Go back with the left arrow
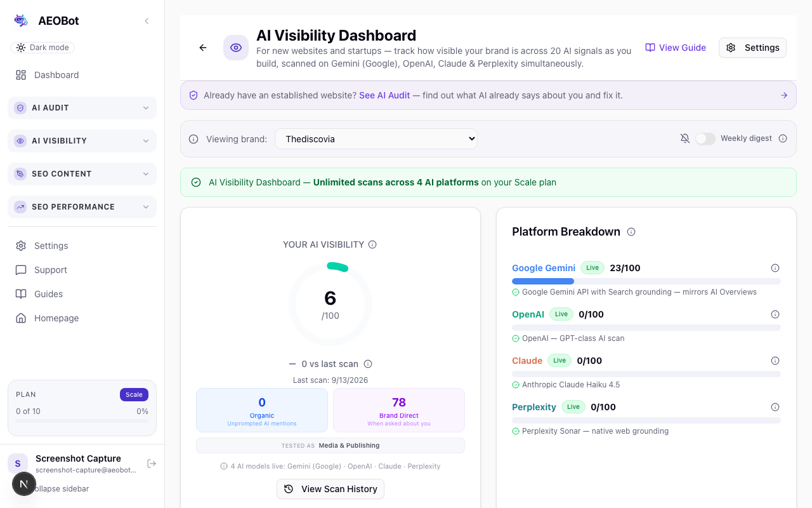 point(203,48)
